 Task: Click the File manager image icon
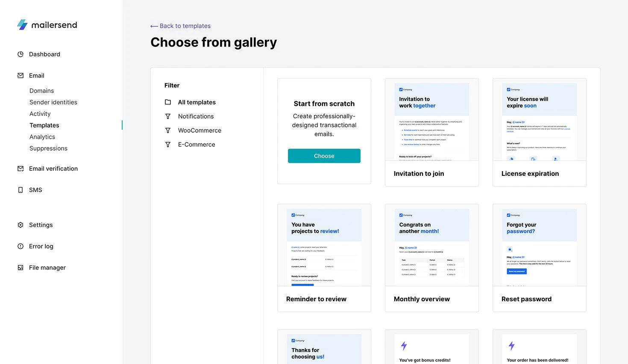click(21, 268)
